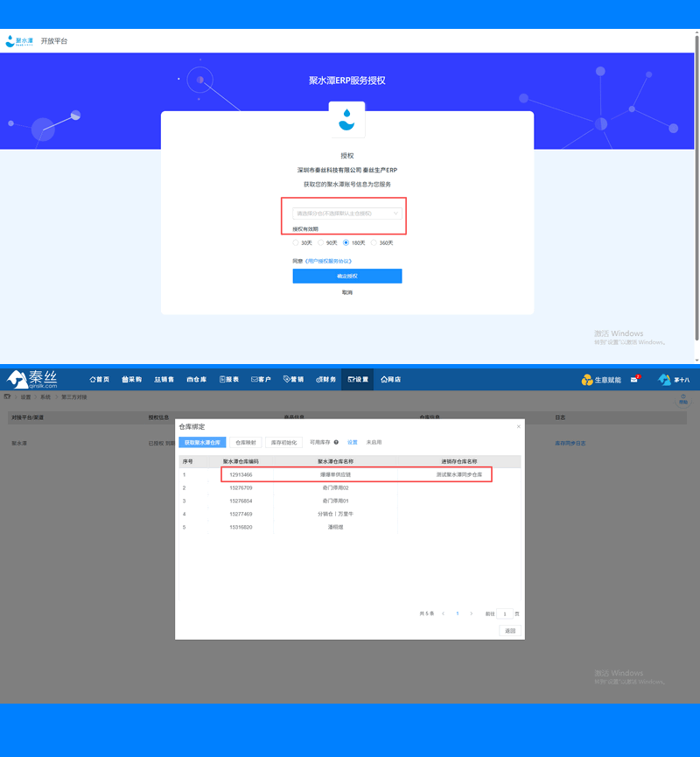
Task: Click the 获取聚水潭仓库 button
Action: tap(202, 443)
